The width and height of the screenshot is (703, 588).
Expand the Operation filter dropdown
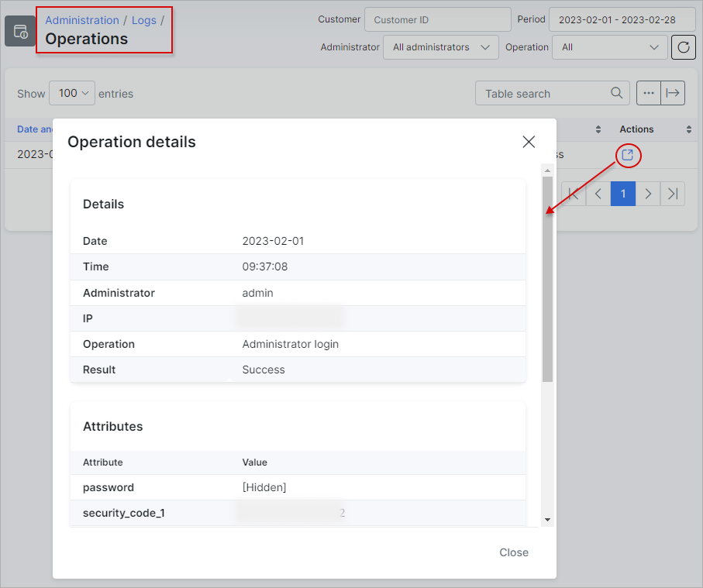pos(610,47)
